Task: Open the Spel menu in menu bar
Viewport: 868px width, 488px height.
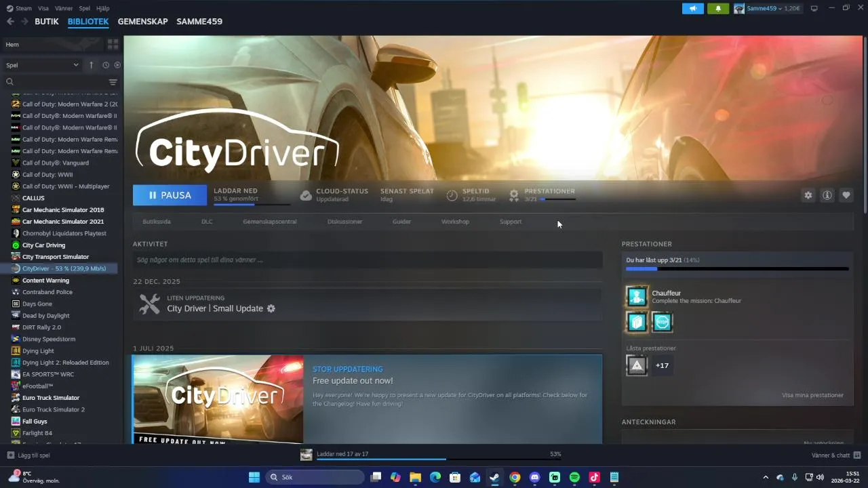Action: pos(85,8)
